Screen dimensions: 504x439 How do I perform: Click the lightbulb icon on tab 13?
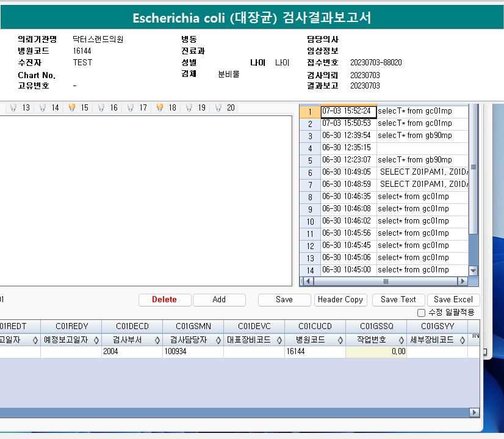coord(13,107)
